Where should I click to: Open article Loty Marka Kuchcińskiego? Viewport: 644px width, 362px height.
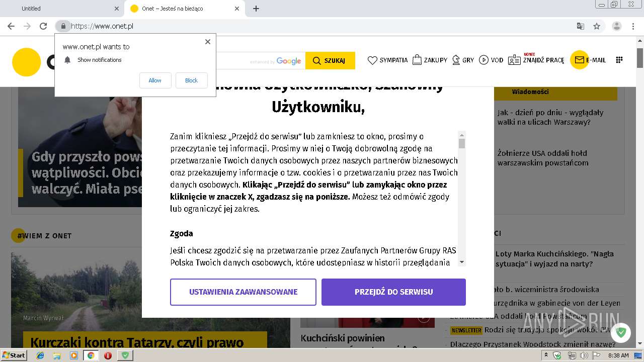(x=554, y=259)
